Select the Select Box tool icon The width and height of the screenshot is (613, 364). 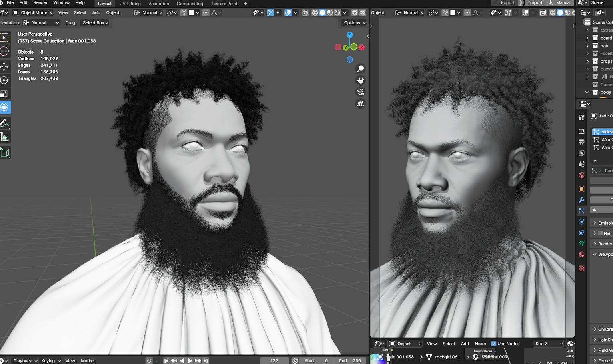click(x=4, y=38)
